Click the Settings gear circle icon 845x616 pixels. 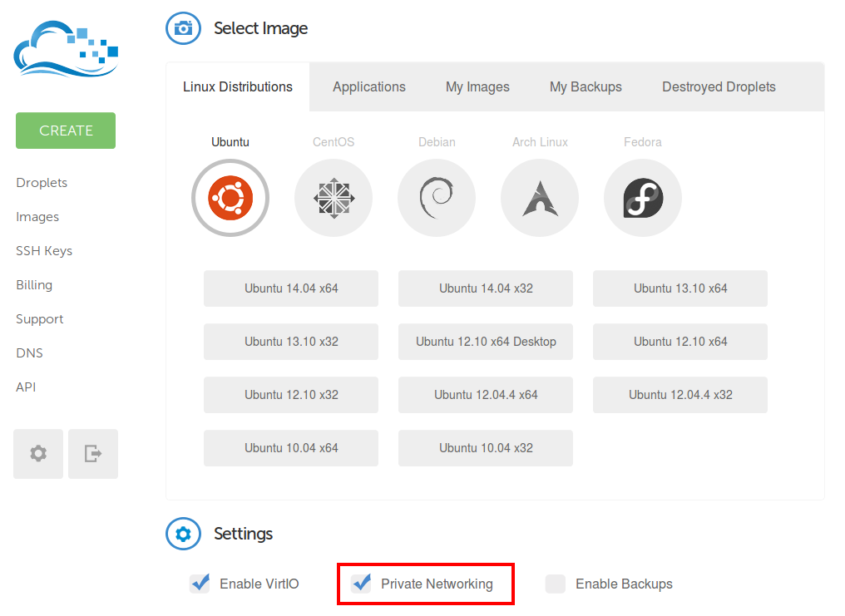point(183,534)
